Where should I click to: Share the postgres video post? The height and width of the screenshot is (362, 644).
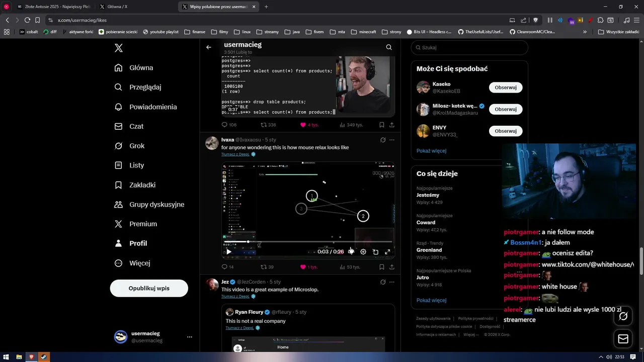391,125
